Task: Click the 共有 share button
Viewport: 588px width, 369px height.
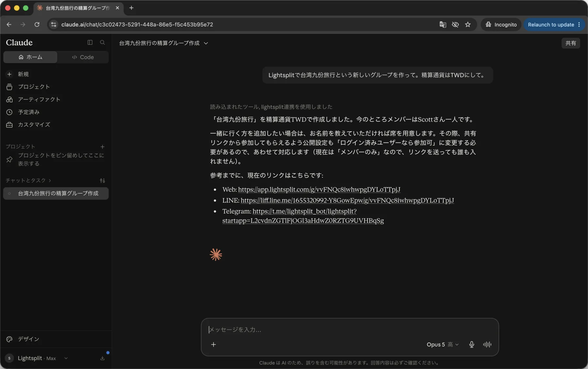Action: point(571,43)
